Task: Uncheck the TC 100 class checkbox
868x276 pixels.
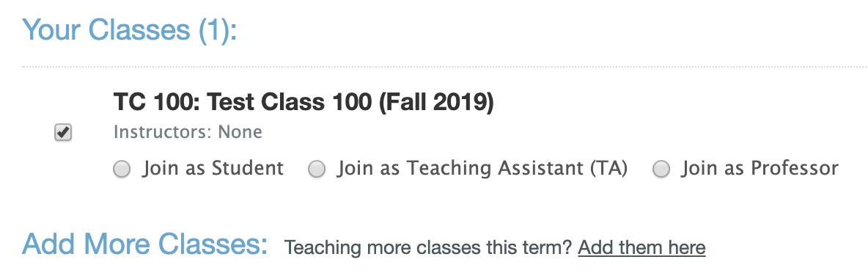Action: pos(63,132)
